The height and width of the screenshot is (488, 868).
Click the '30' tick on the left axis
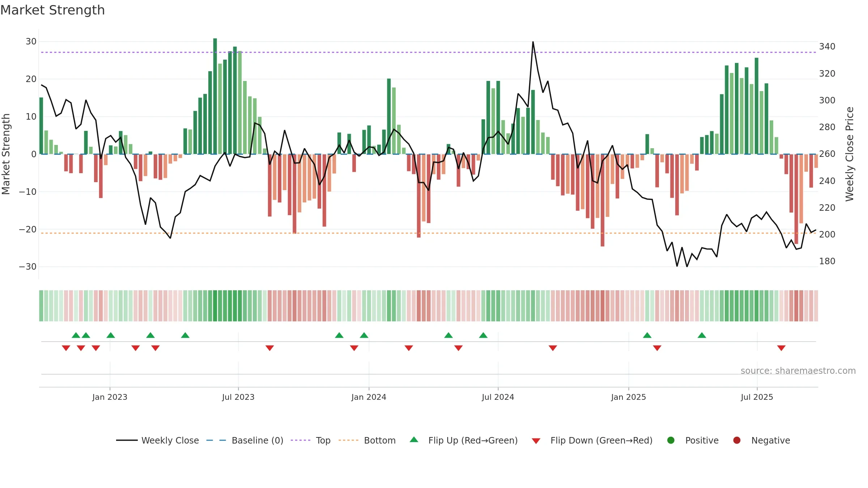[x=31, y=42]
